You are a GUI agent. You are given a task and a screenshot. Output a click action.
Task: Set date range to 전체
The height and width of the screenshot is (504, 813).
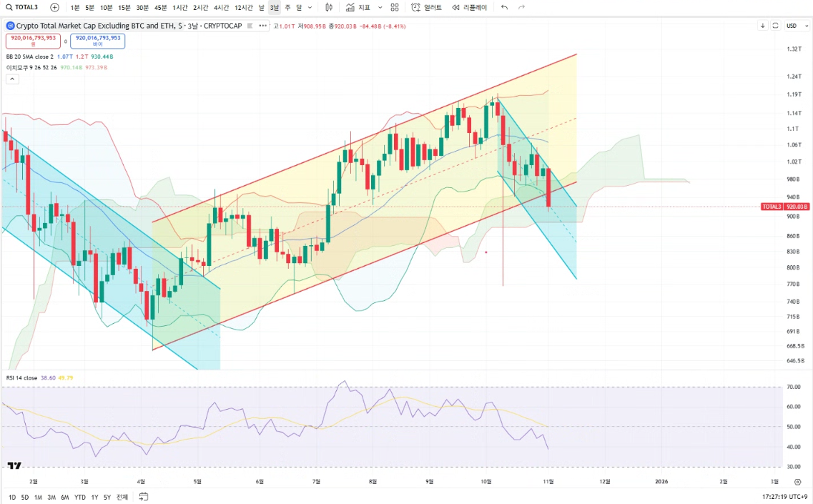(122, 498)
